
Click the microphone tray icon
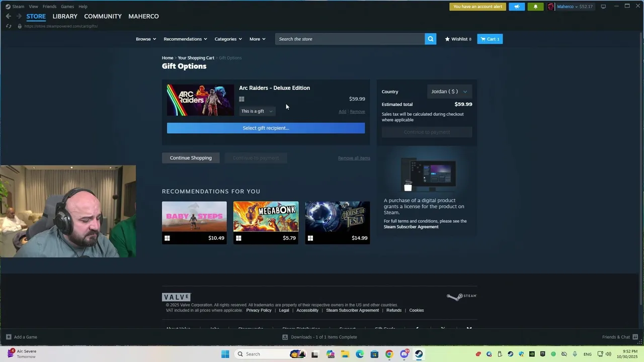(575, 354)
